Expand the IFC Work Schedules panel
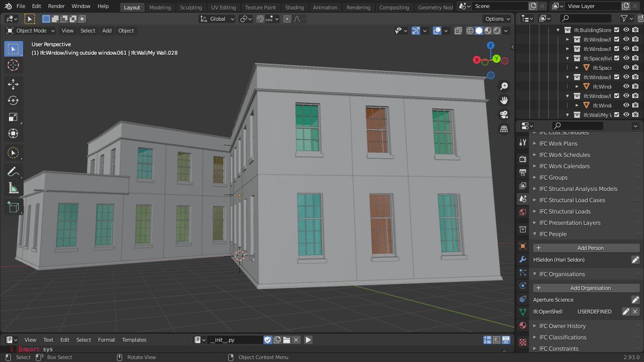 click(565, 155)
